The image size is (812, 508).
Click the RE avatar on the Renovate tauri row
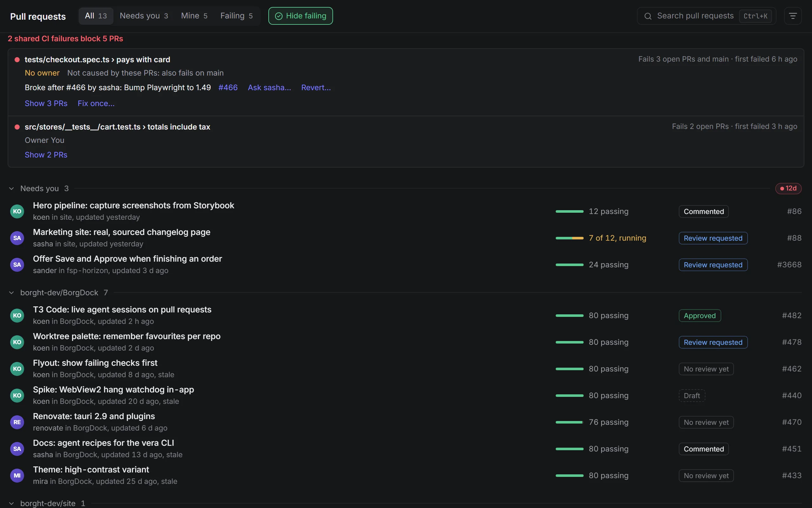click(17, 422)
